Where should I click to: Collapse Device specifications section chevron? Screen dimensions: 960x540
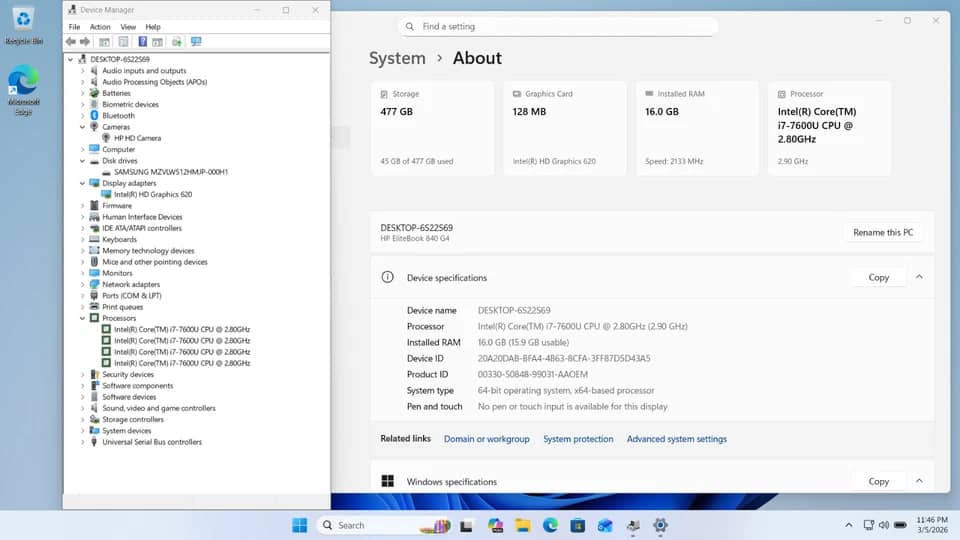[919, 277]
